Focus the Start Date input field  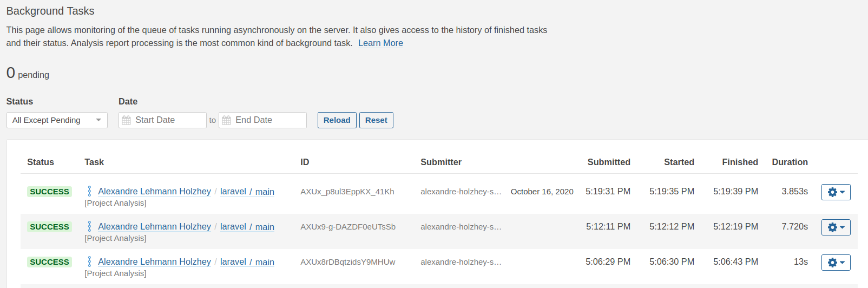[168, 120]
